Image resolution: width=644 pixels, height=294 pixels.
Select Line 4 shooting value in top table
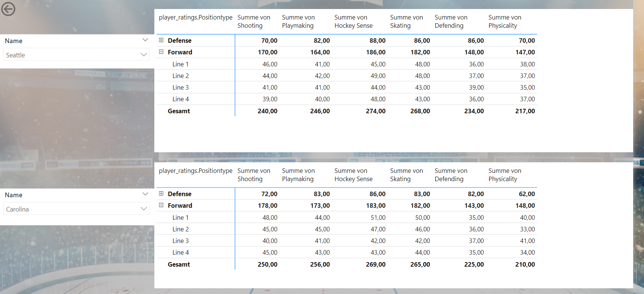270,99
